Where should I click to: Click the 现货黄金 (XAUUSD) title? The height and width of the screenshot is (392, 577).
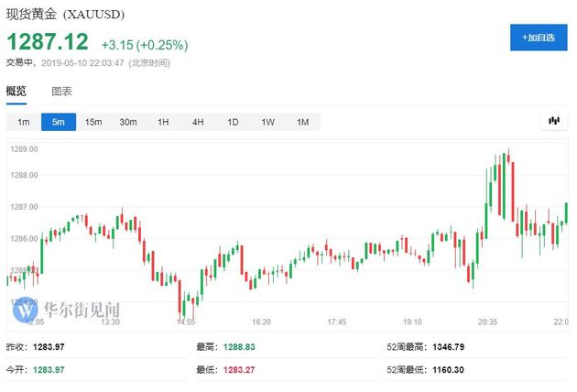point(65,15)
